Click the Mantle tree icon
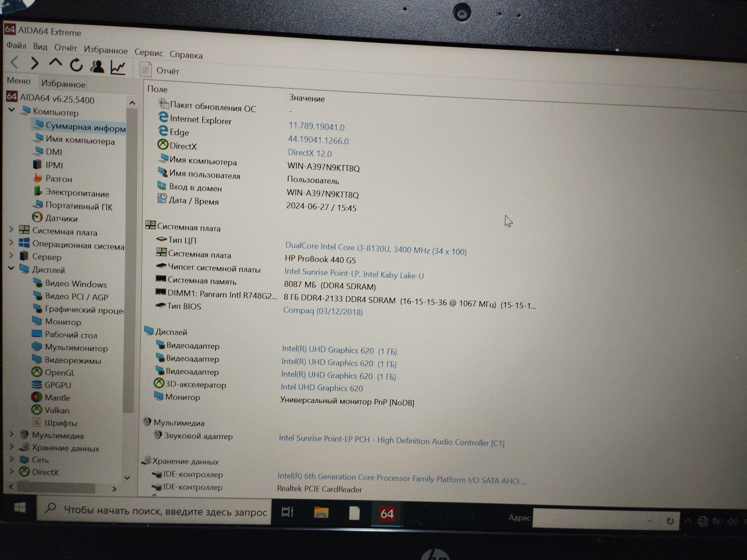747x560 pixels. click(37, 397)
